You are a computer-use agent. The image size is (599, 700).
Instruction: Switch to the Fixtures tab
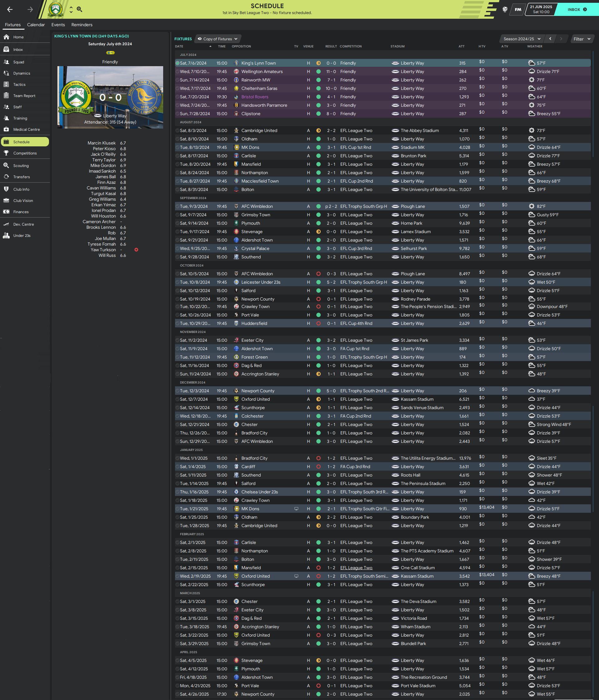click(13, 25)
